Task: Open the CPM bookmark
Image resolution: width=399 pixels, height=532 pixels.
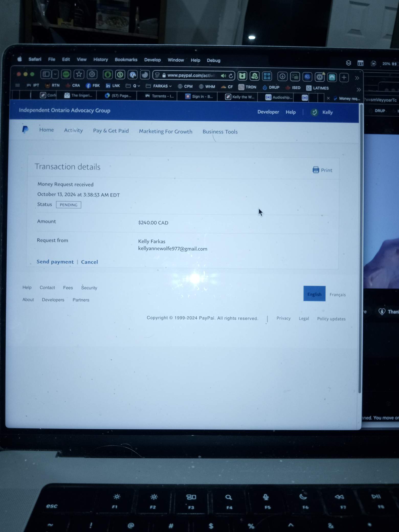Action: [185, 86]
